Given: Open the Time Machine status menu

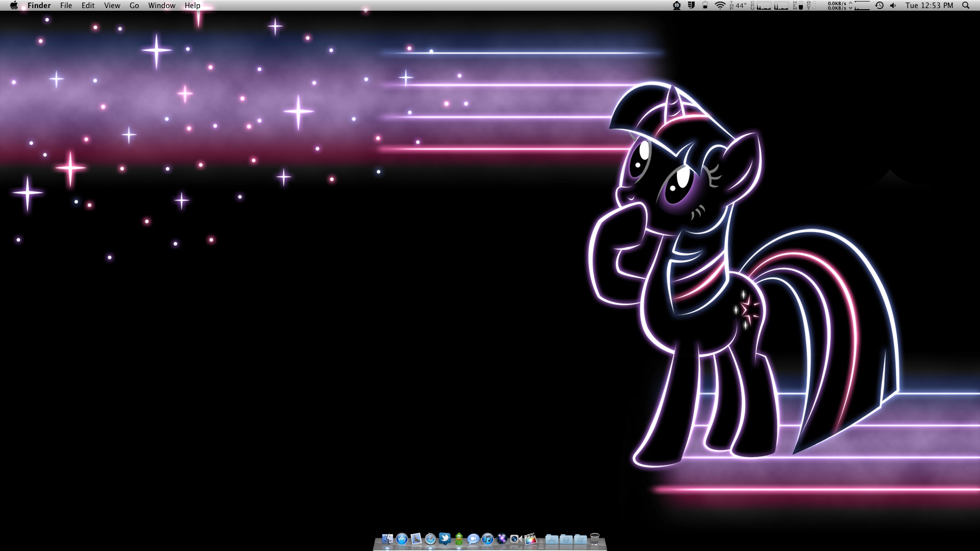Looking at the screenshot, I should (879, 6).
